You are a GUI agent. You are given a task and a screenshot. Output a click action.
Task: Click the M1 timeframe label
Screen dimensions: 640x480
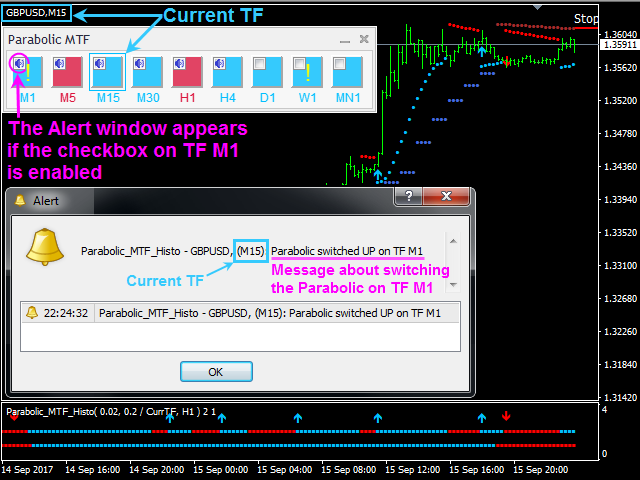27,98
